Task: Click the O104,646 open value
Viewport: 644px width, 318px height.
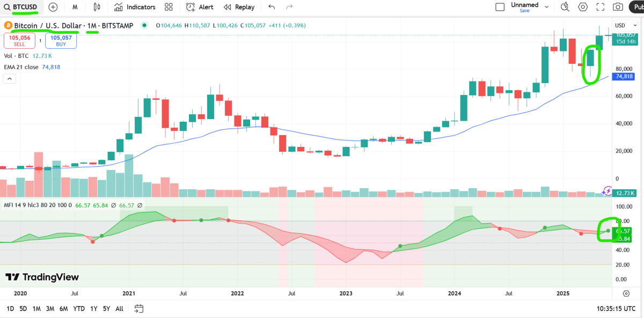Action: tap(170, 25)
